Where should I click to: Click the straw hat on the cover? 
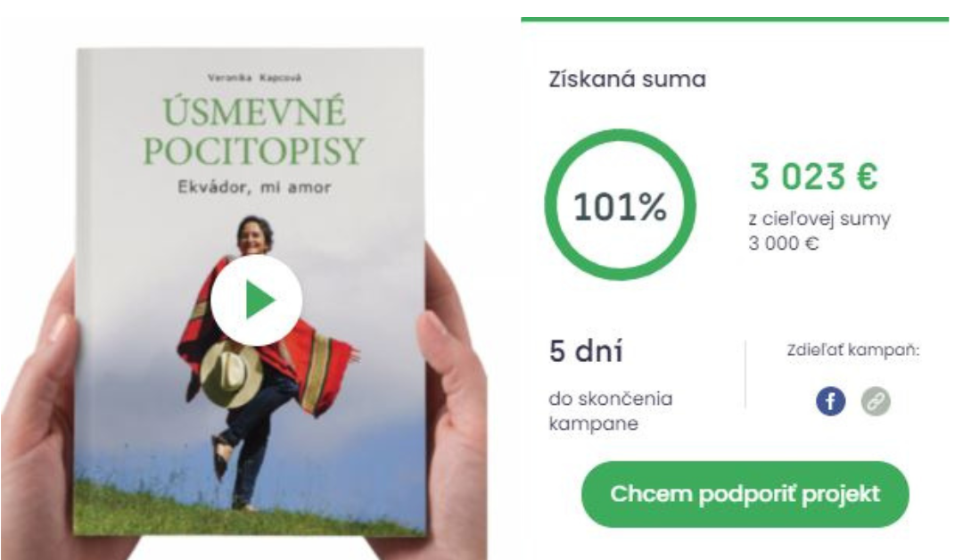click(x=232, y=374)
